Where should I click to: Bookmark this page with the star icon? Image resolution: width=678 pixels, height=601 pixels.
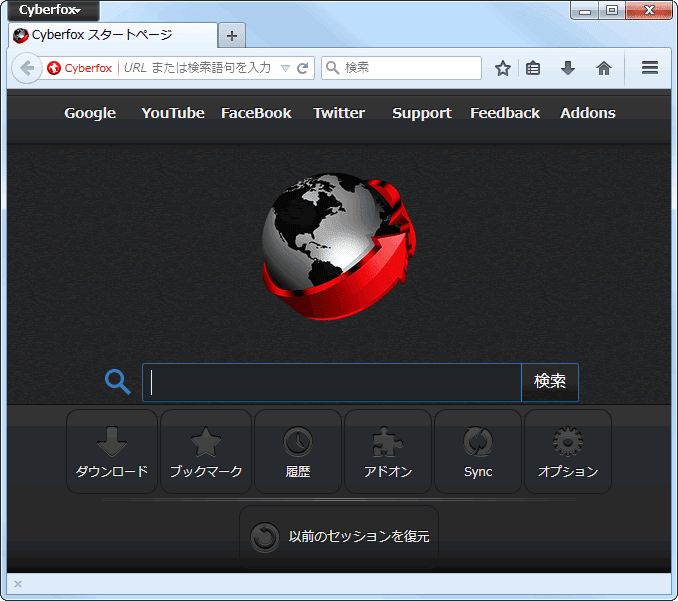[x=502, y=68]
